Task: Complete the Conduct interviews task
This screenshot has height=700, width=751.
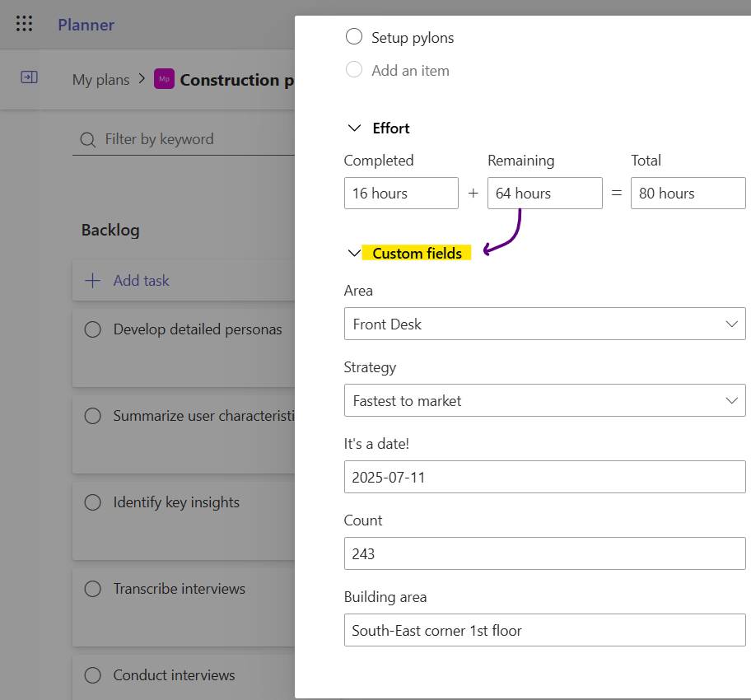Action: [93, 675]
